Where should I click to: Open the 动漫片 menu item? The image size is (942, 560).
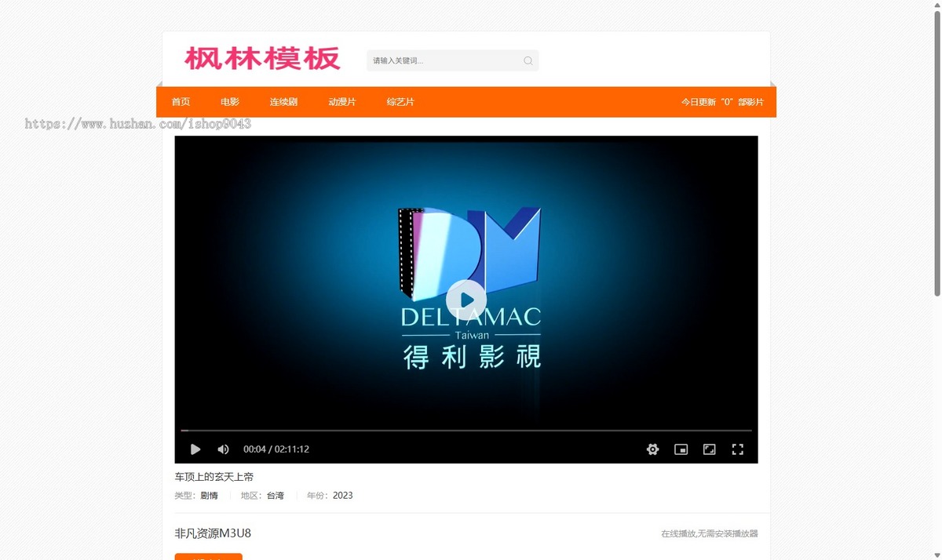tap(342, 102)
